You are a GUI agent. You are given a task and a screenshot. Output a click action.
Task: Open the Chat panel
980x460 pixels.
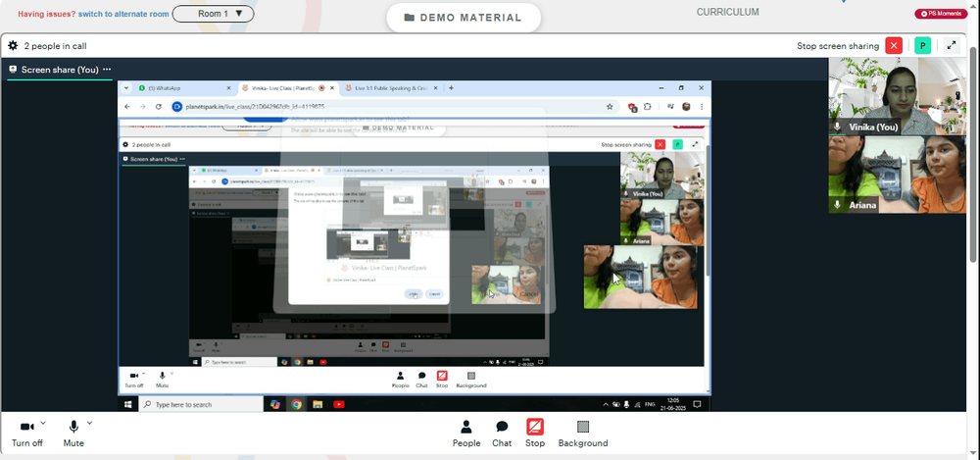coord(502,434)
